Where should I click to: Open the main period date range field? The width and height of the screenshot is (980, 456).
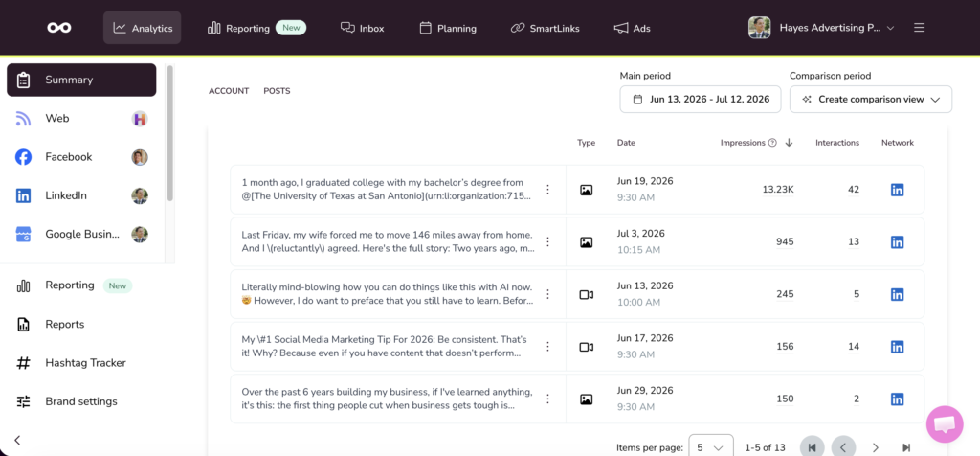point(700,99)
